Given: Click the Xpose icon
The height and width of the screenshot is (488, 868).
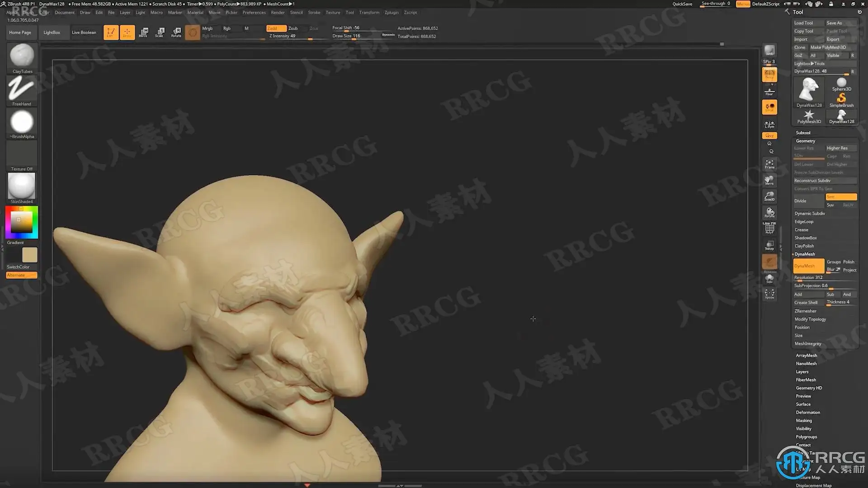Looking at the screenshot, I should (769, 294).
